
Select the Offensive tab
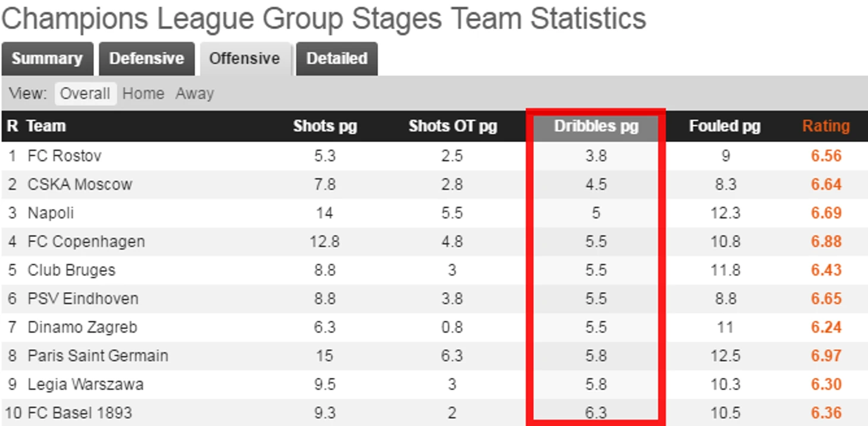244,59
